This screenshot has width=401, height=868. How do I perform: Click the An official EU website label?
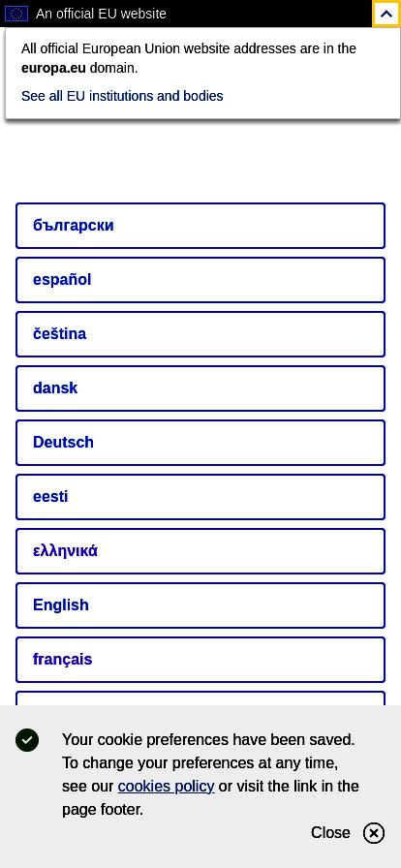(102, 14)
